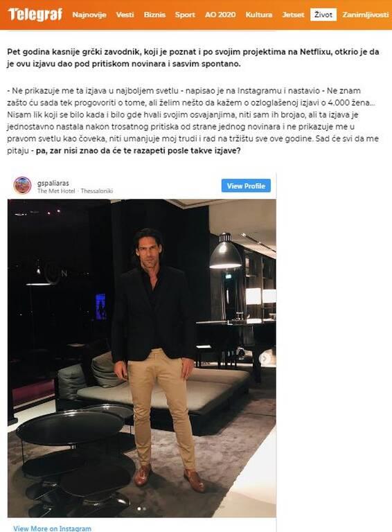Select the highlighted Život tab

[323, 15]
